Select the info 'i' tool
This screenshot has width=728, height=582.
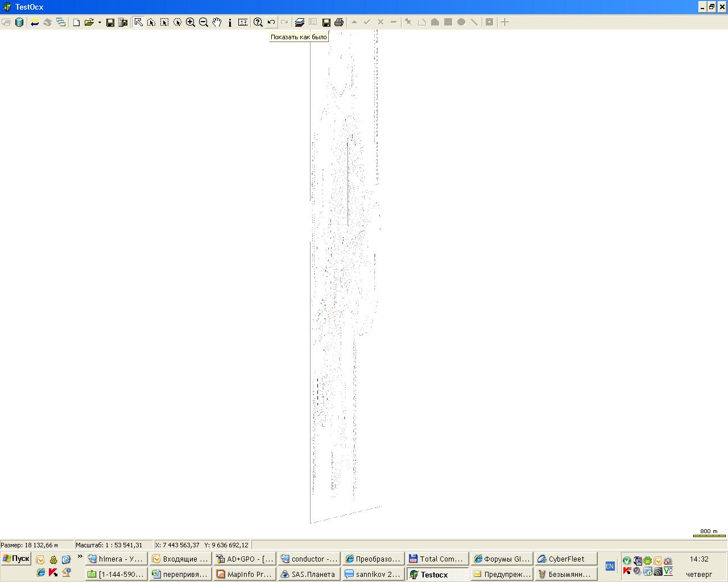pos(230,22)
